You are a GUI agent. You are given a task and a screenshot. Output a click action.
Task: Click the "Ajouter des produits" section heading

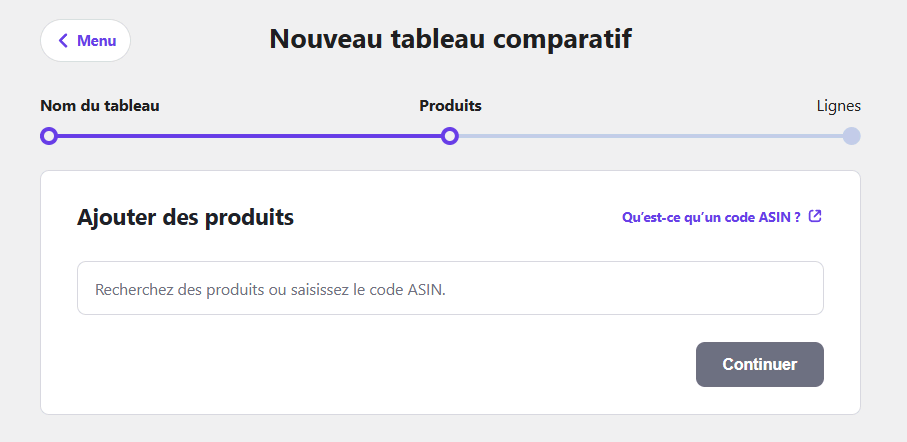[185, 217]
